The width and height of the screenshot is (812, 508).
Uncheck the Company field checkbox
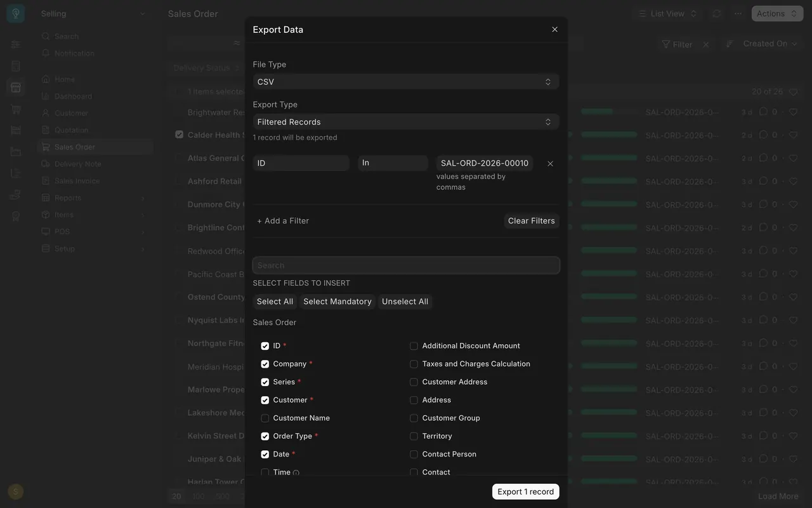265,364
